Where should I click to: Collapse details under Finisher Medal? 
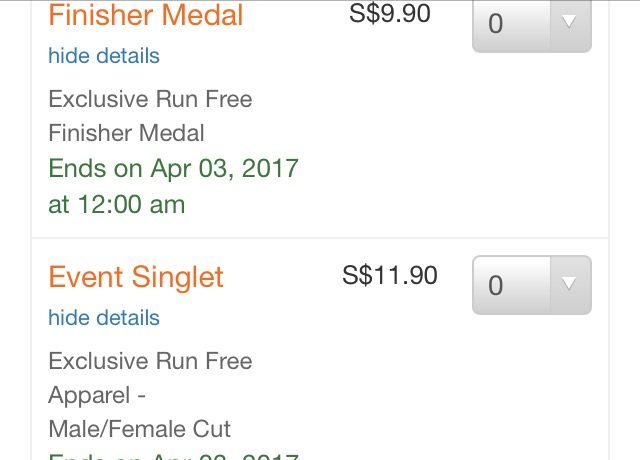(x=104, y=56)
